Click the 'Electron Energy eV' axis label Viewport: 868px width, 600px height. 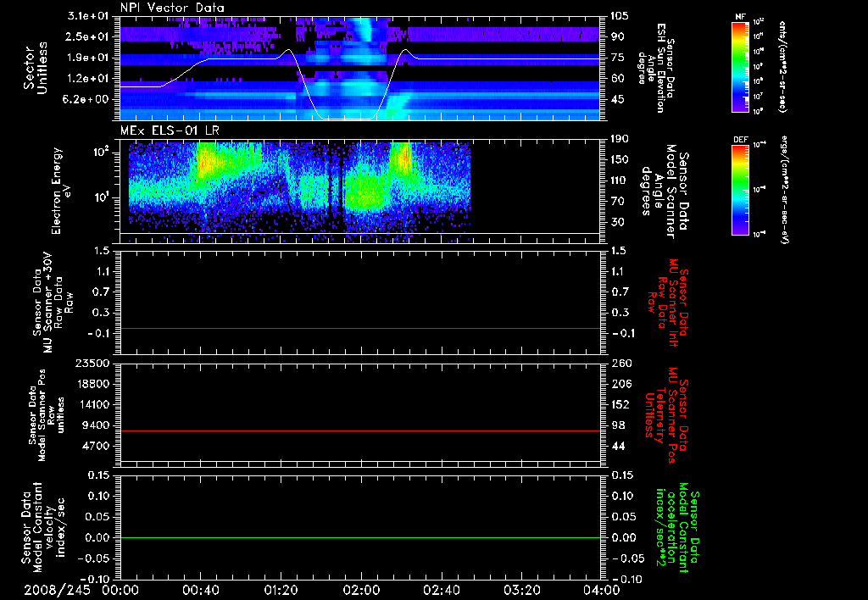click(61, 191)
